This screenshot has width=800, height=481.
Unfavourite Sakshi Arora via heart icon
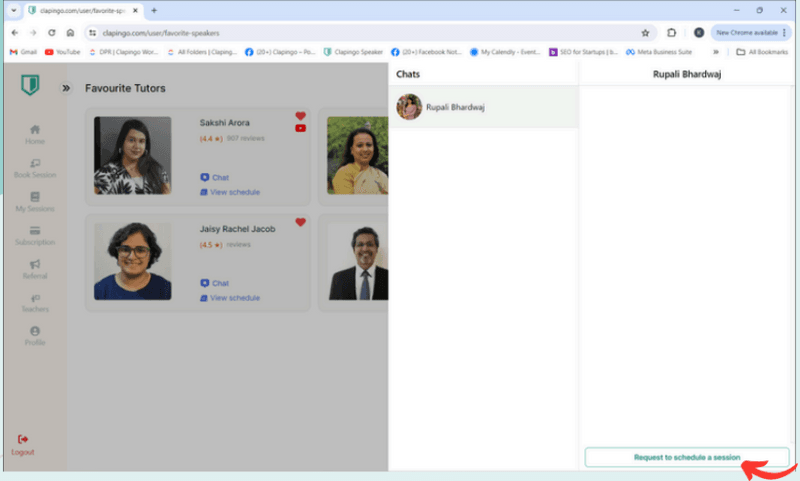[300, 116]
